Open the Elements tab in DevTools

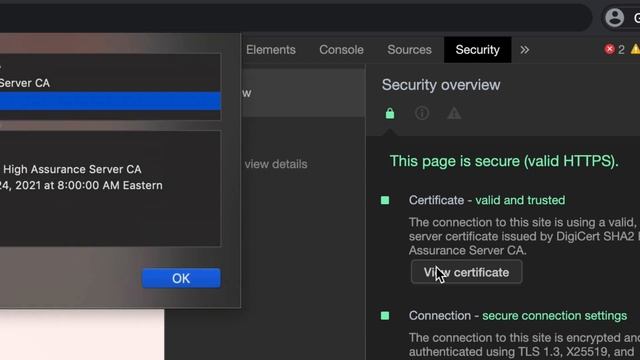pos(271,50)
